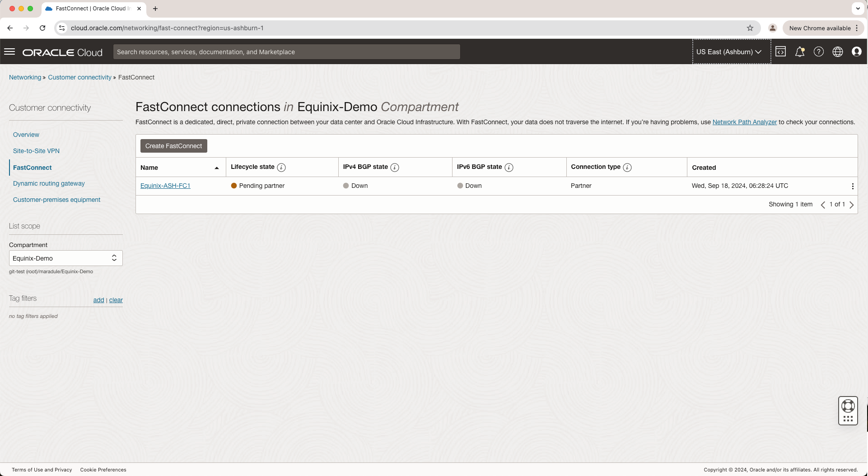Sort table by Name column arrow
Viewport: 868px width, 476px height.
(217, 168)
